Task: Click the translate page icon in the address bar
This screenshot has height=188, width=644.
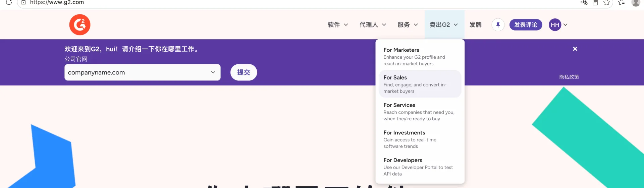Action: coord(584,2)
